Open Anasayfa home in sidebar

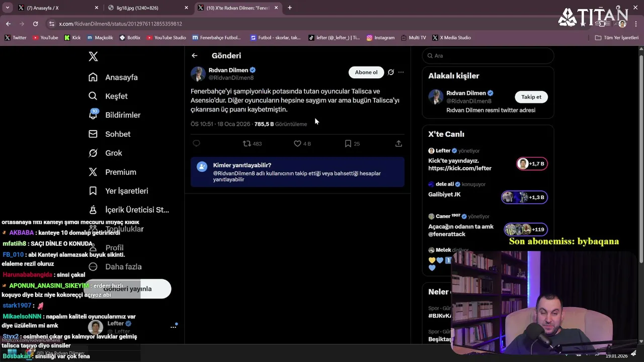point(113,77)
